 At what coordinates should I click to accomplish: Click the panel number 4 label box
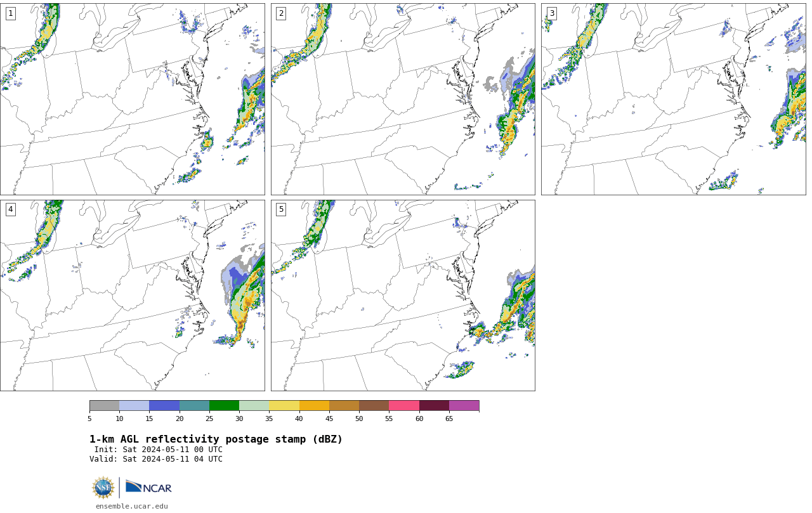10,209
